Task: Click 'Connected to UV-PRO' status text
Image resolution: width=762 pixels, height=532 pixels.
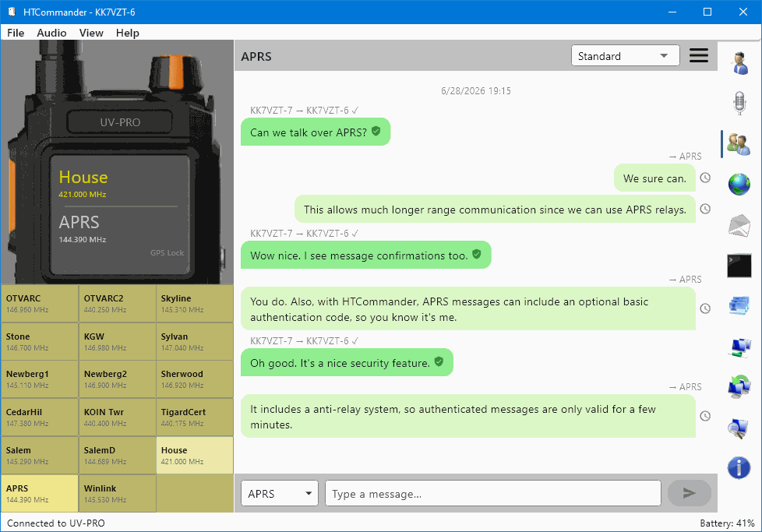Action: 56,523
